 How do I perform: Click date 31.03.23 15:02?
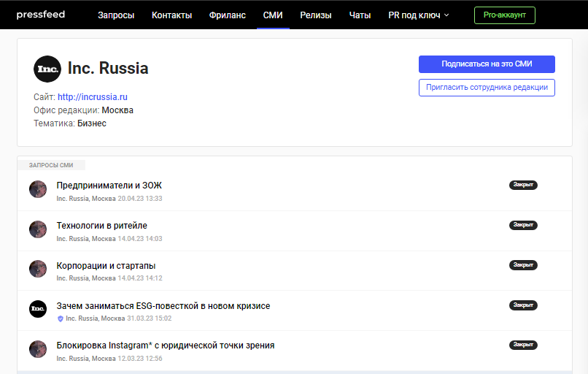pyautogui.click(x=150, y=318)
